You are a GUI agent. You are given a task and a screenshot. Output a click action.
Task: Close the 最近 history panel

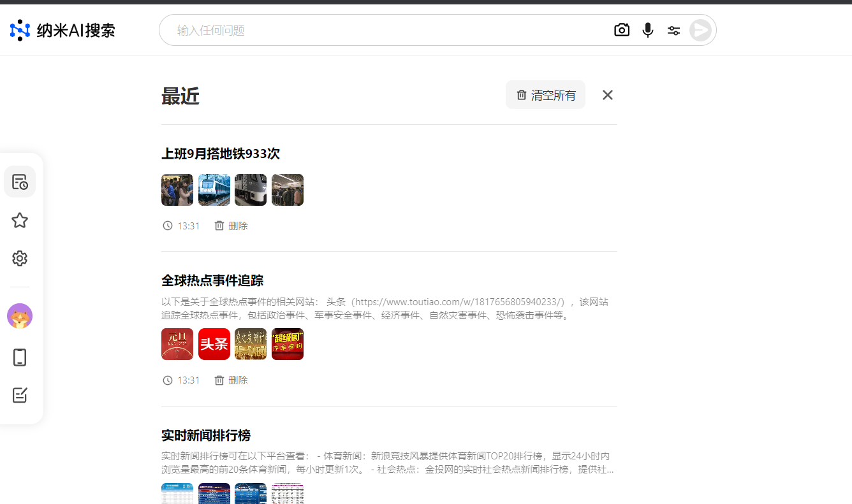608,95
